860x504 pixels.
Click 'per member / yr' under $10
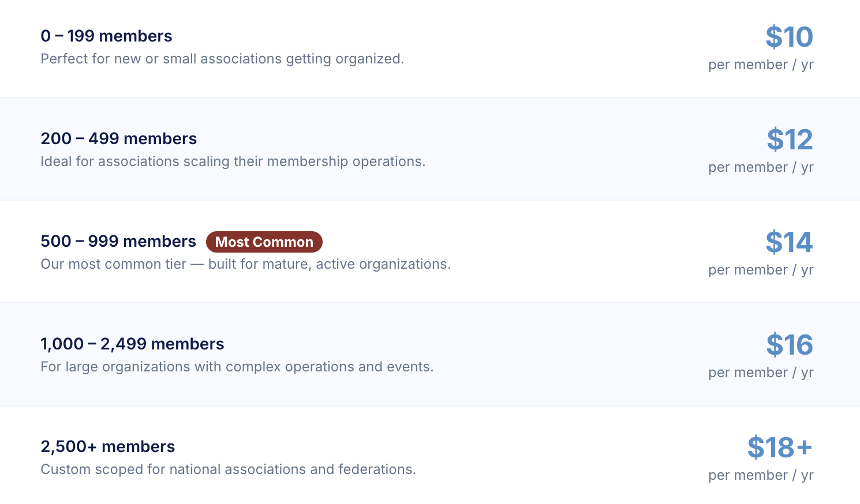pyautogui.click(x=761, y=65)
